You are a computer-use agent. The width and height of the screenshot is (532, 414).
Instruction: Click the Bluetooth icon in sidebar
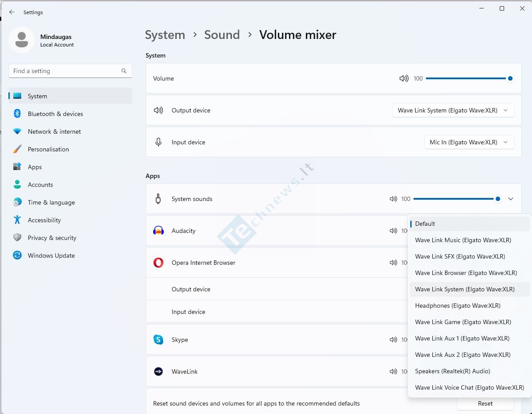click(x=17, y=114)
